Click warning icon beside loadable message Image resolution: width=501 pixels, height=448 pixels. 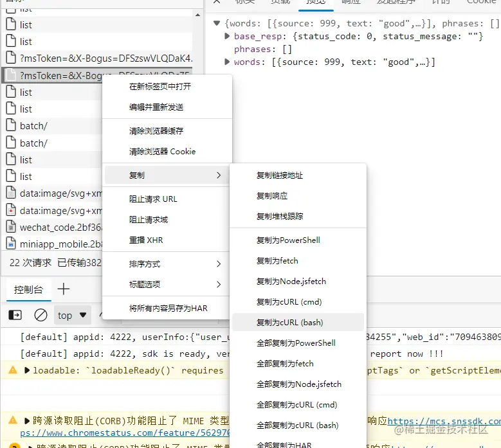tap(13, 370)
